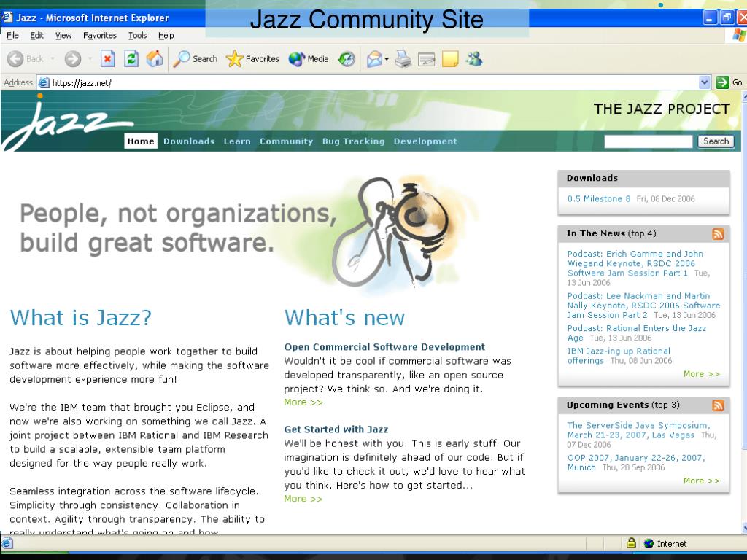Click the page icon beside the address URL
747x560 pixels.
tap(44, 82)
